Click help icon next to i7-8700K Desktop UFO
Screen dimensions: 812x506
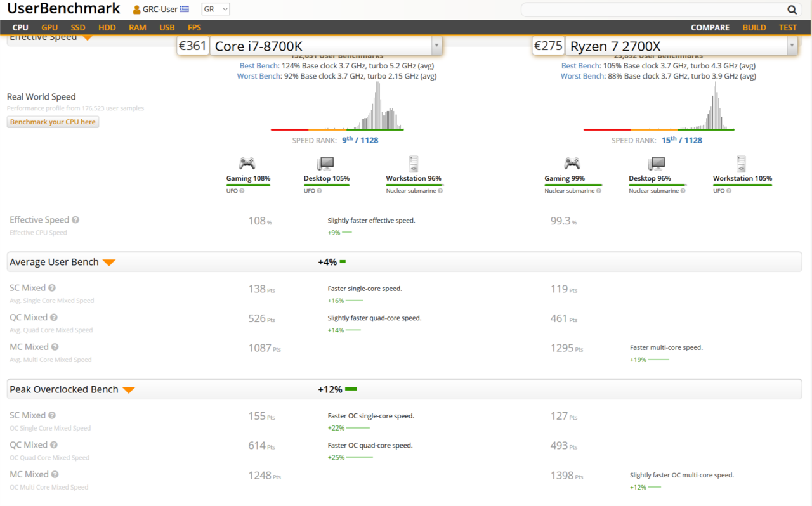pyautogui.click(x=319, y=191)
